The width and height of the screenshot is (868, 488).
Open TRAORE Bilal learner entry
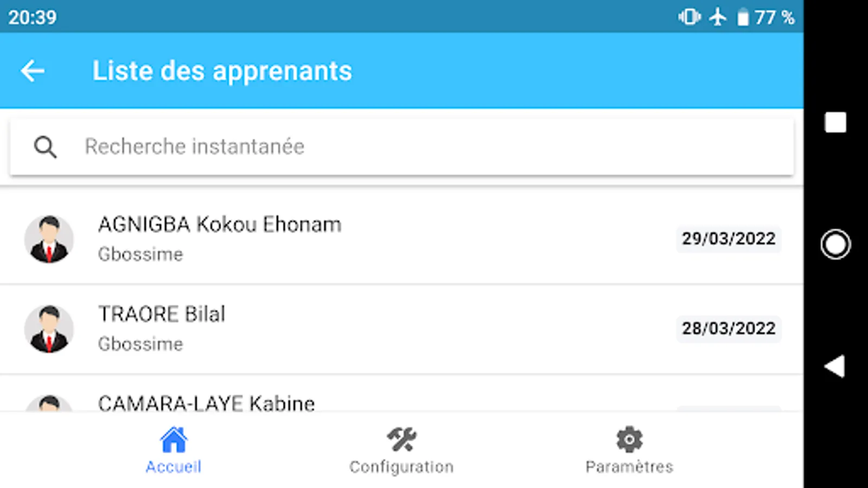coord(162,314)
